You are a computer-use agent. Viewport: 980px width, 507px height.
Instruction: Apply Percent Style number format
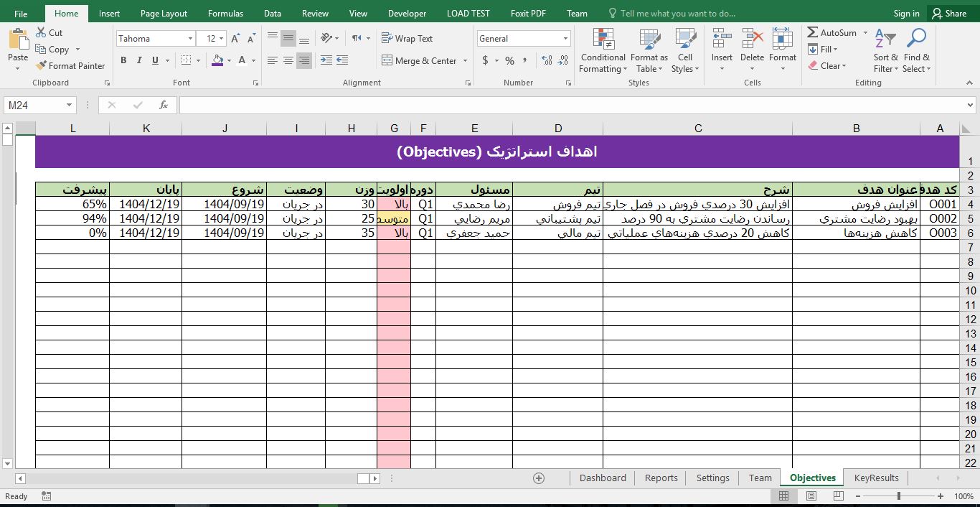[509, 61]
